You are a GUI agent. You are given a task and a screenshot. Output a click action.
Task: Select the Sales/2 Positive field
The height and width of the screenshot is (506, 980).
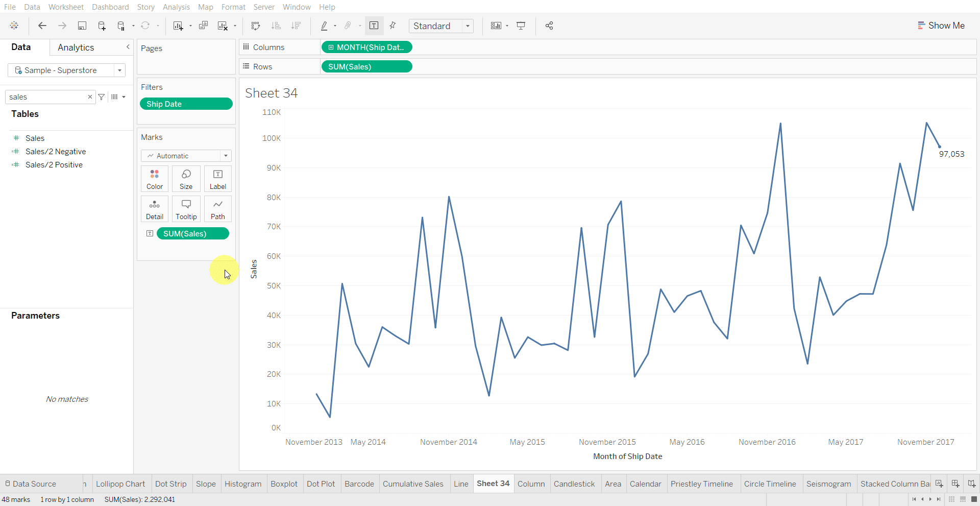[54, 165]
